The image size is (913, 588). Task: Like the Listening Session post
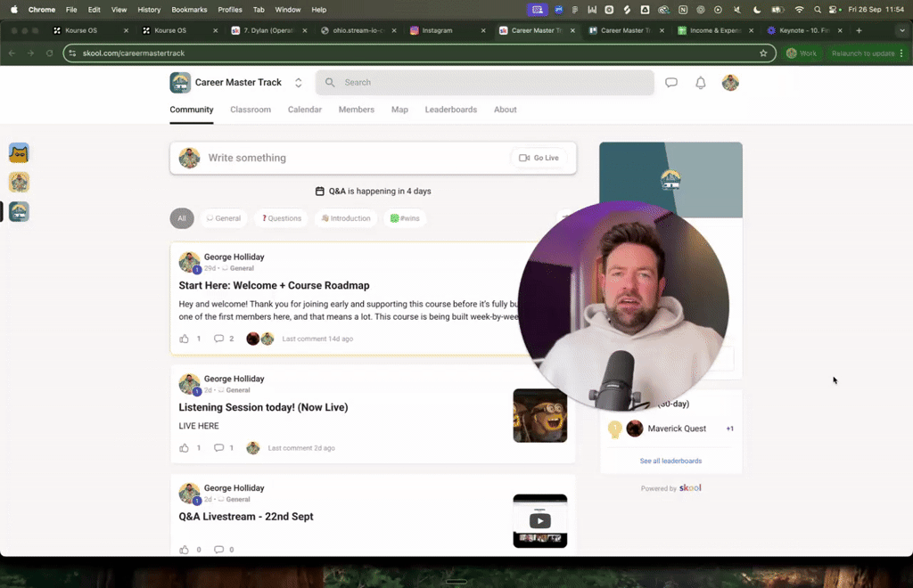[x=184, y=448]
